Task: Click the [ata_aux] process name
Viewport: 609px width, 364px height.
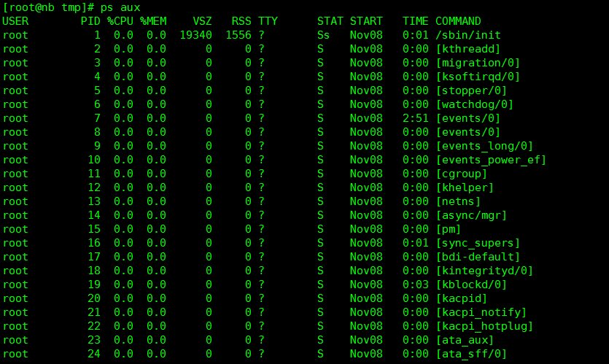Action: [465, 340]
